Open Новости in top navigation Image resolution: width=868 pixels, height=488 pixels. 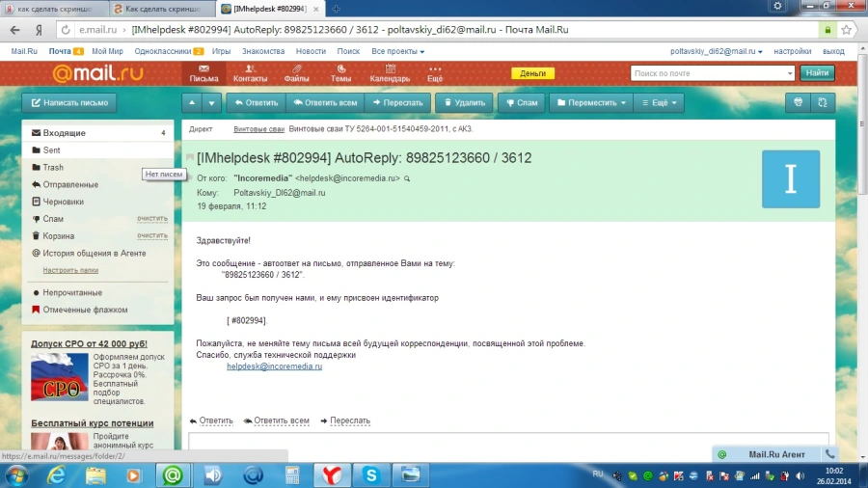pos(311,51)
